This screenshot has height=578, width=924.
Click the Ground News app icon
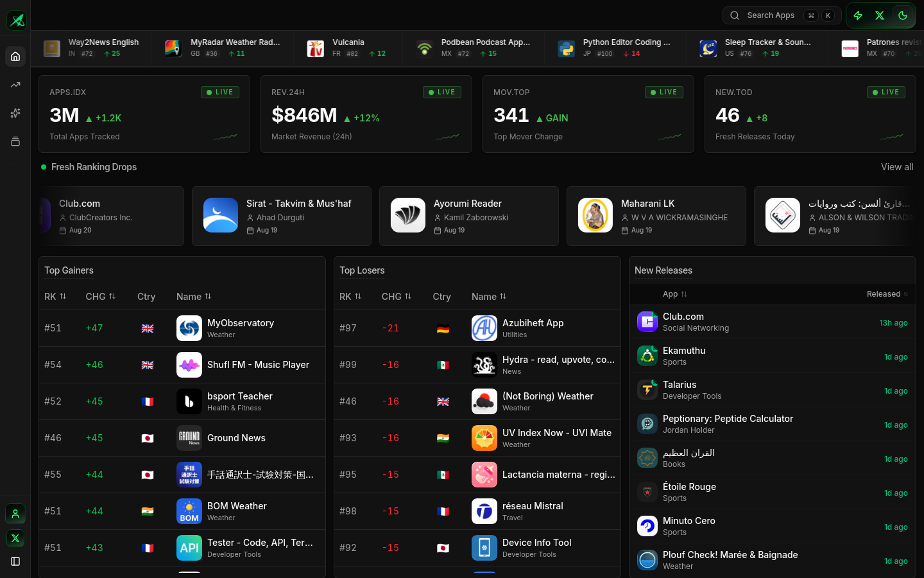tap(189, 438)
